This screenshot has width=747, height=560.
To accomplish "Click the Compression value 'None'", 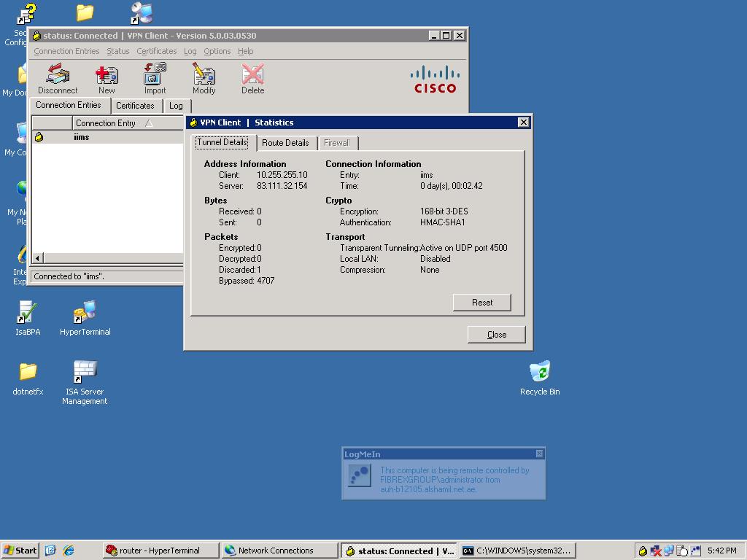I will 430,270.
